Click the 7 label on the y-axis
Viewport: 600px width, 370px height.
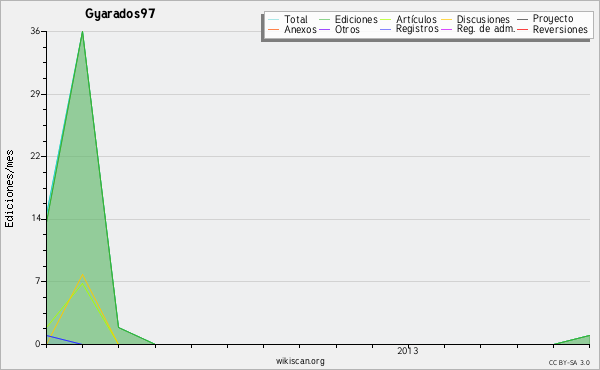[x=38, y=281]
